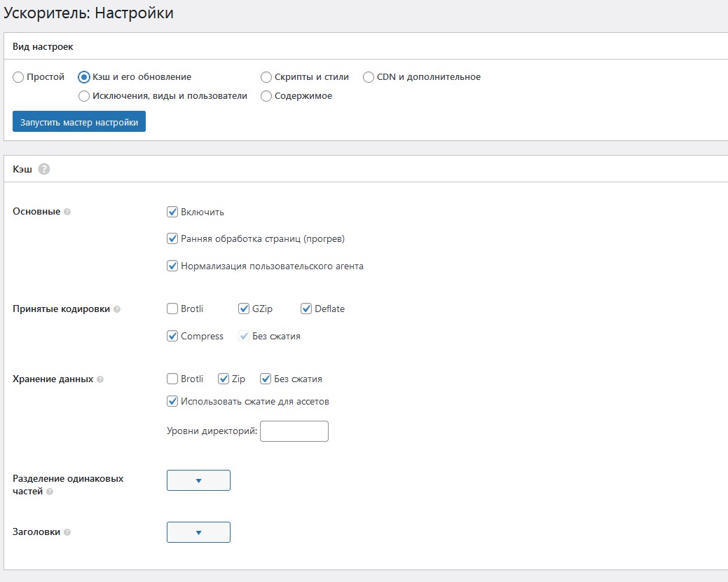Uncheck Использовать сжатие для ассетов
Viewport: 728px width, 582px height.
pos(172,401)
